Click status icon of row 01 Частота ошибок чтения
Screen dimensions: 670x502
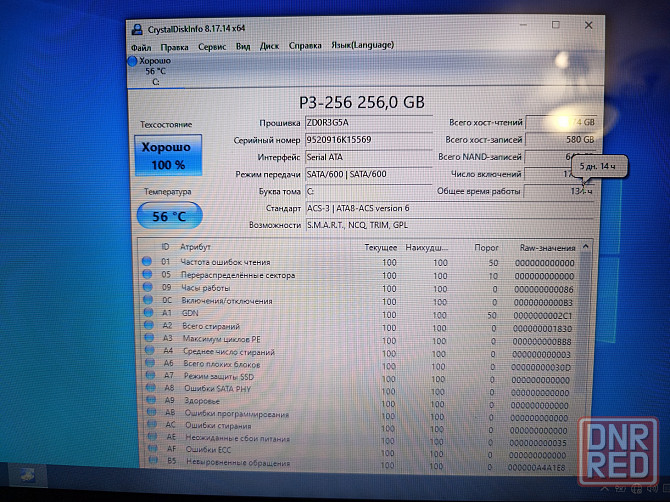(x=147, y=261)
